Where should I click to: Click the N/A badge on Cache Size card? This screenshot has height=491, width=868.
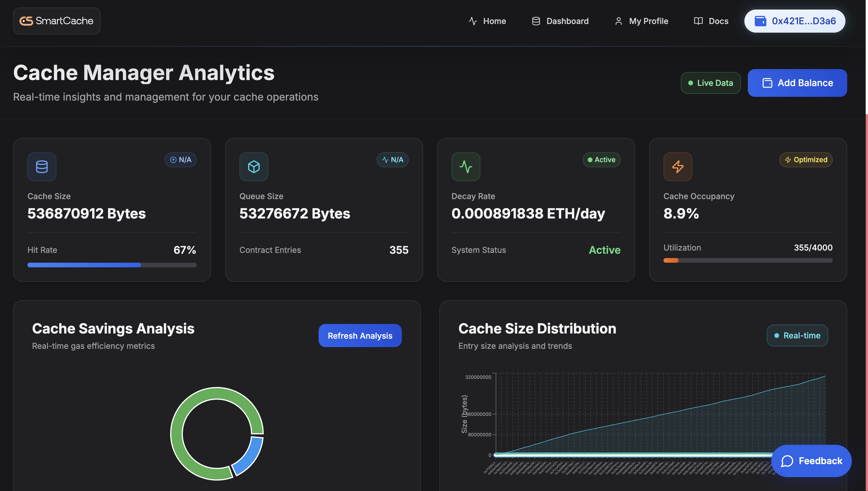[x=181, y=160]
